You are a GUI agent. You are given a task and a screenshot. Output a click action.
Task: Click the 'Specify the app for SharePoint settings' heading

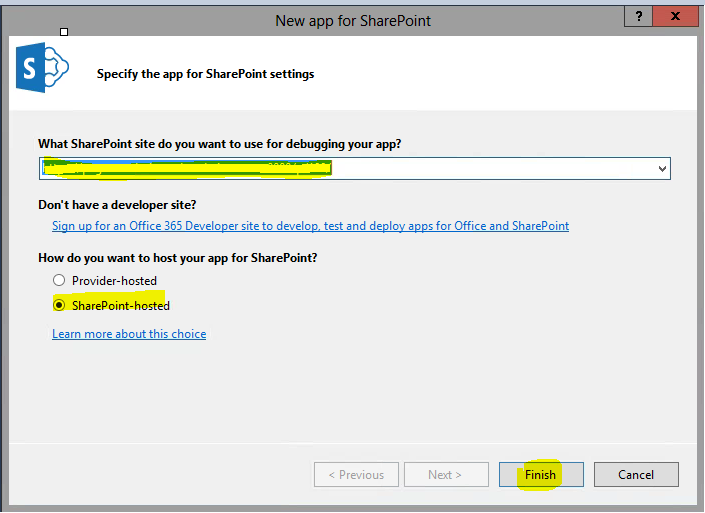pos(205,74)
